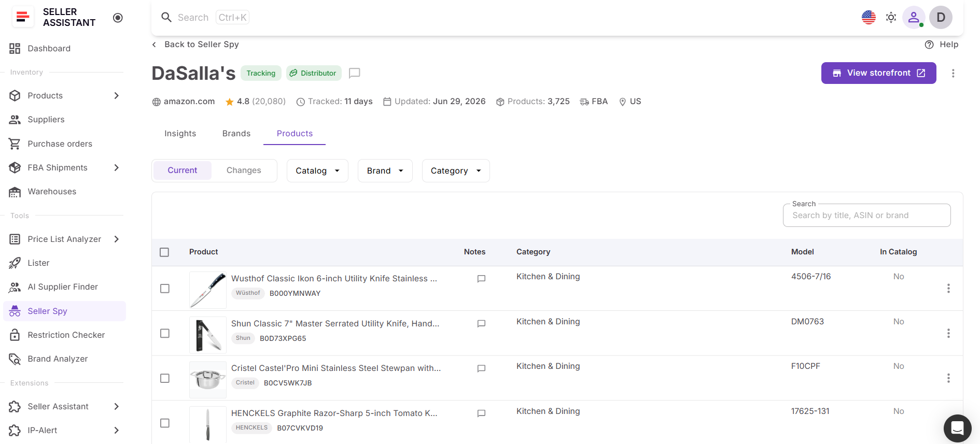The width and height of the screenshot is (980, 444).
Task: Switch to the Insights tab
Action: click(x=180, y=133)
